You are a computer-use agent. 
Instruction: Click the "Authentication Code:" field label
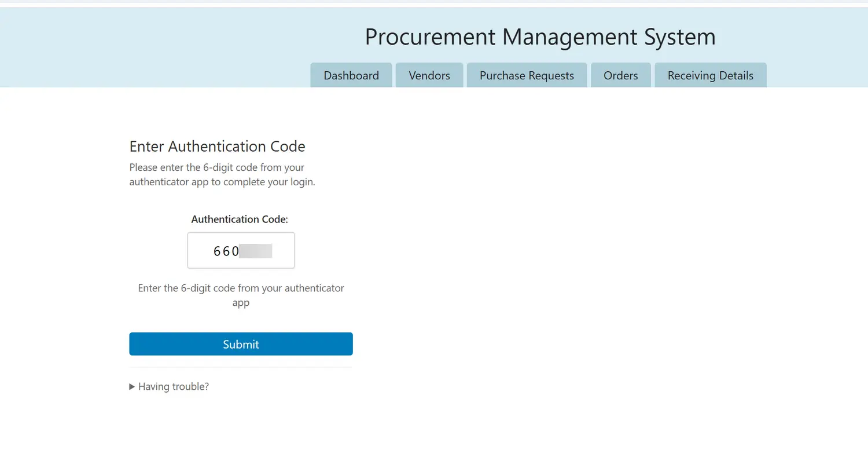point(240,219)
